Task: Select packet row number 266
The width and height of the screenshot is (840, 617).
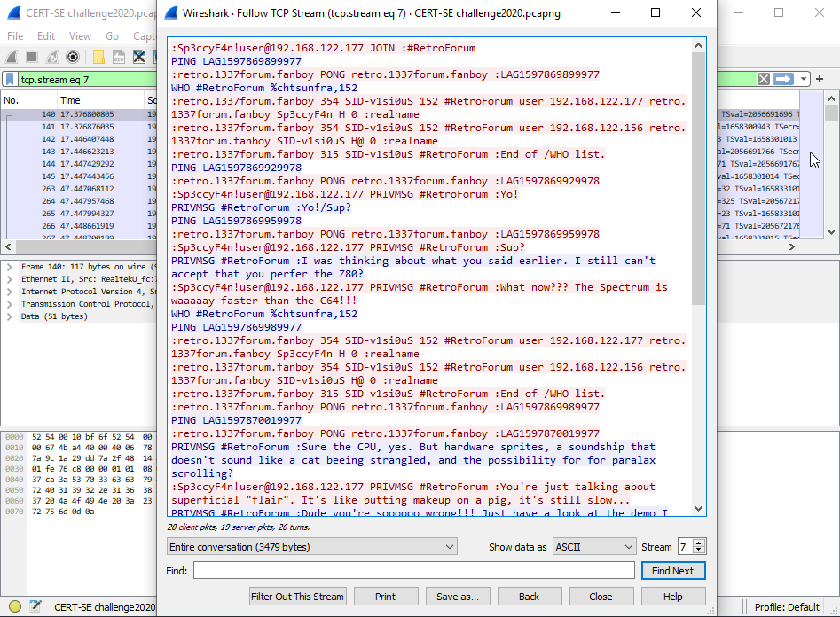Action: coord(79,226)
